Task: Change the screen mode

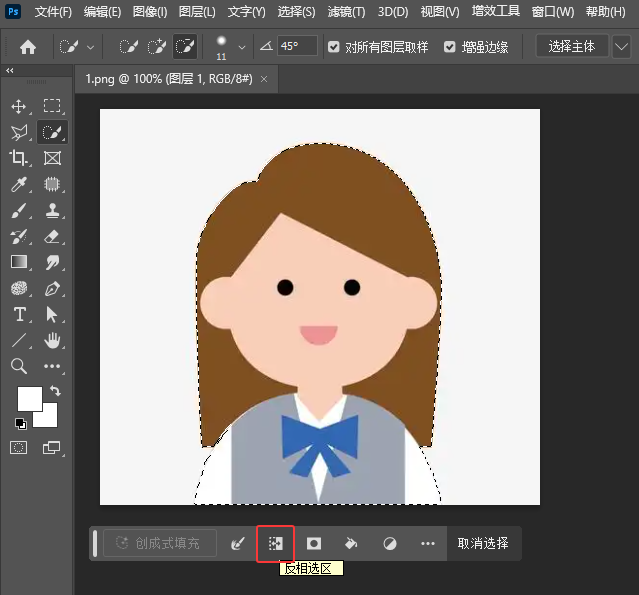Action: 51,448
